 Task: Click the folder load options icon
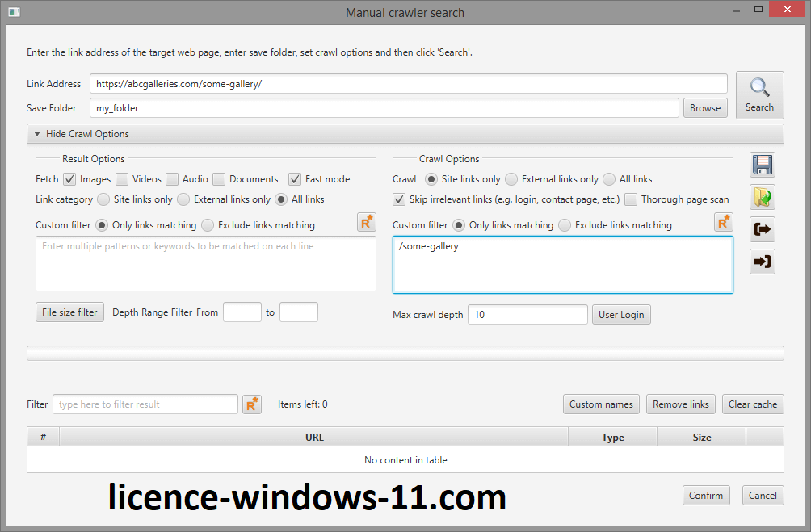click(762, 197)
